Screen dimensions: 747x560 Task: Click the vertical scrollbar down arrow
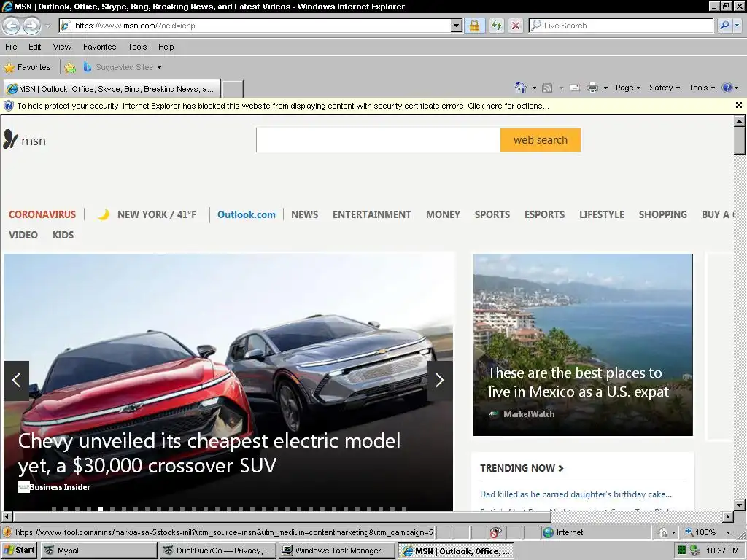coord(740,505)
